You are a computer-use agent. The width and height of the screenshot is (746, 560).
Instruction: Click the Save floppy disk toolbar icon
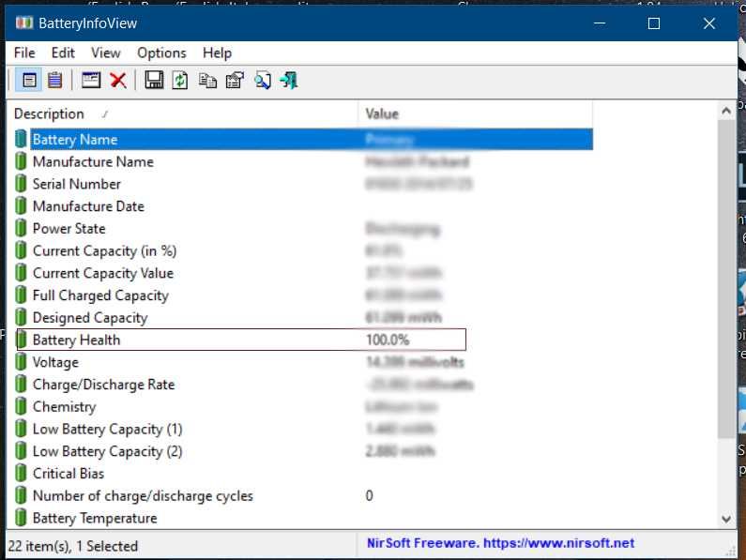pos(154,81)
